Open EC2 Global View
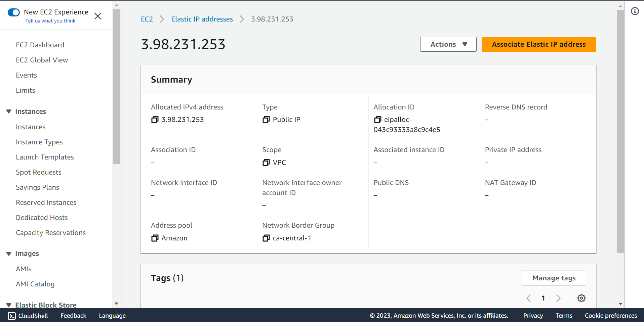 [x=42, y=60]
